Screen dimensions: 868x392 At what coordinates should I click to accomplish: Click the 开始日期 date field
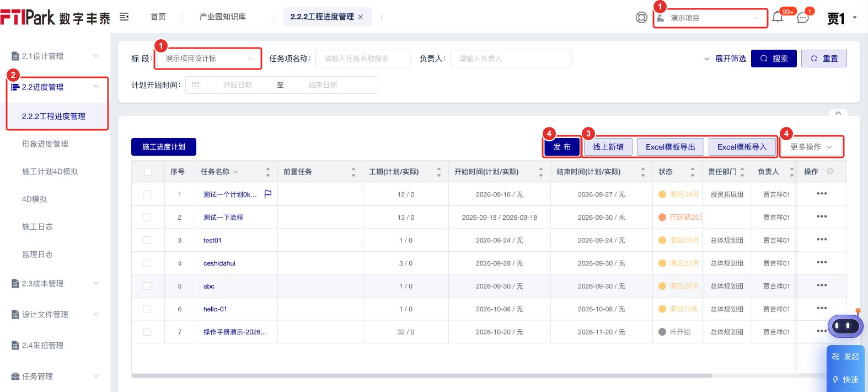(238, 85)
